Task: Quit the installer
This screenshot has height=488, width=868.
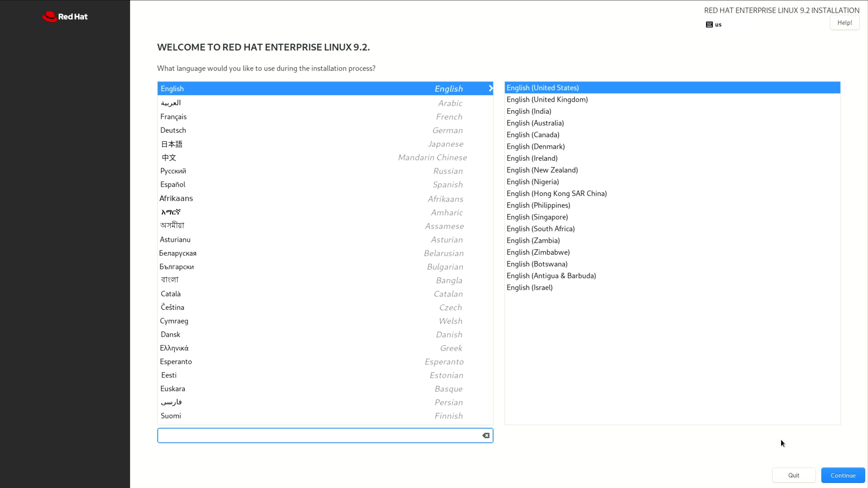Action: [794, 475]
